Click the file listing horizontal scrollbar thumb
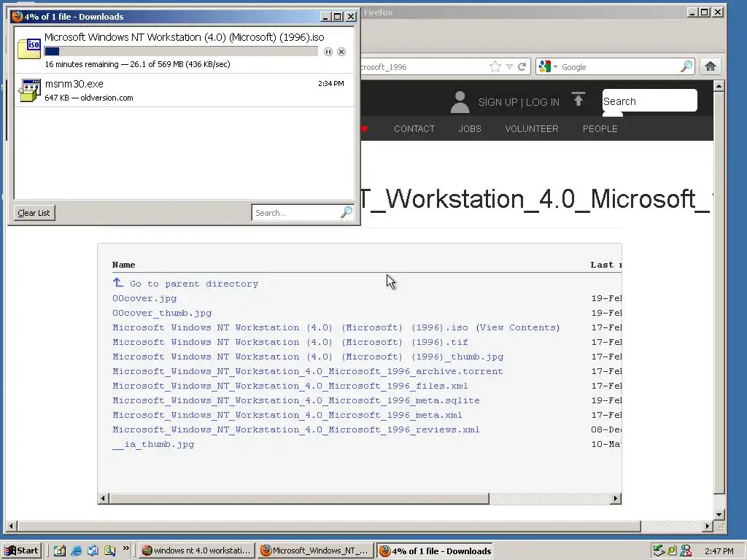This screenshot has width=747, height=560. coord(299,499)
